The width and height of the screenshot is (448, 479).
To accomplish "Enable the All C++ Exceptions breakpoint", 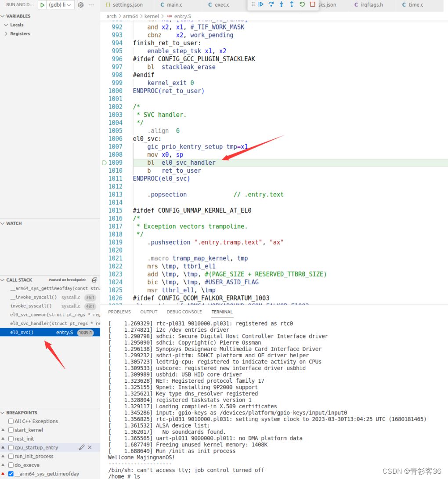I will click(x=11, y=421).
